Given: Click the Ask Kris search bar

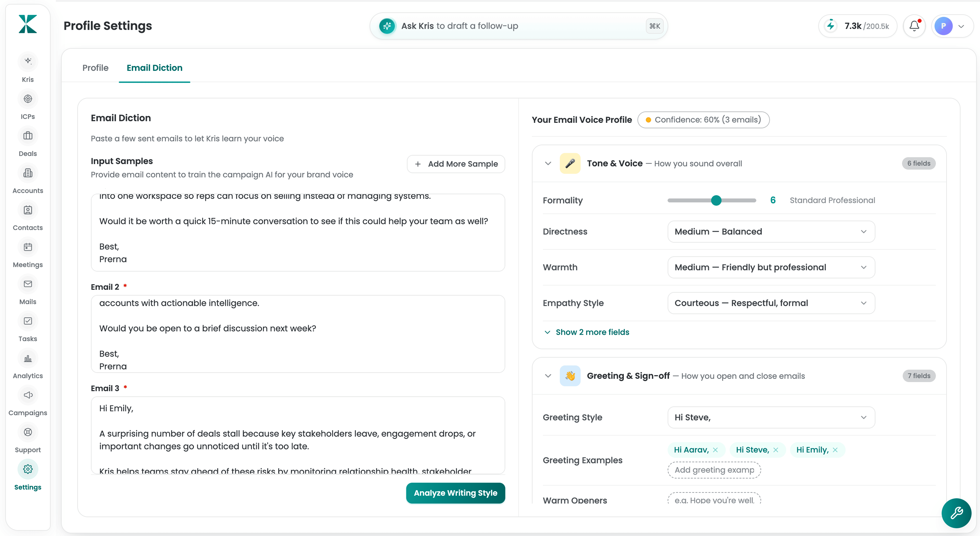Looking at the screenshot, I should coord(519,26).
